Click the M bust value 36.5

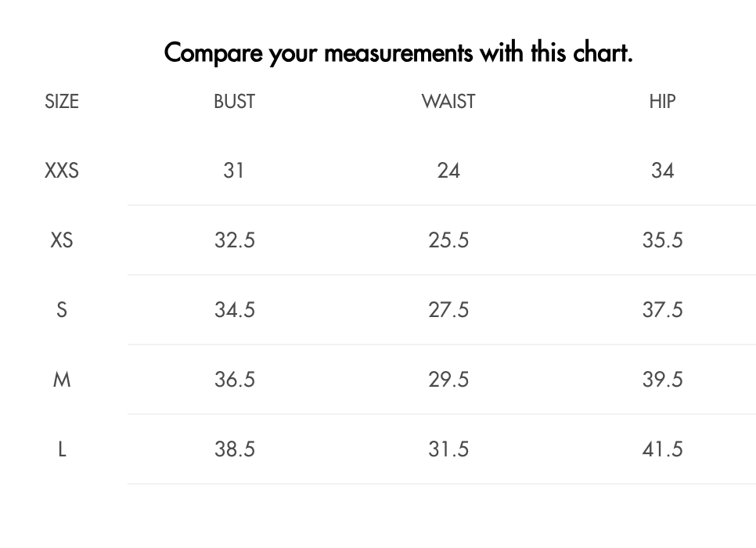235,380
